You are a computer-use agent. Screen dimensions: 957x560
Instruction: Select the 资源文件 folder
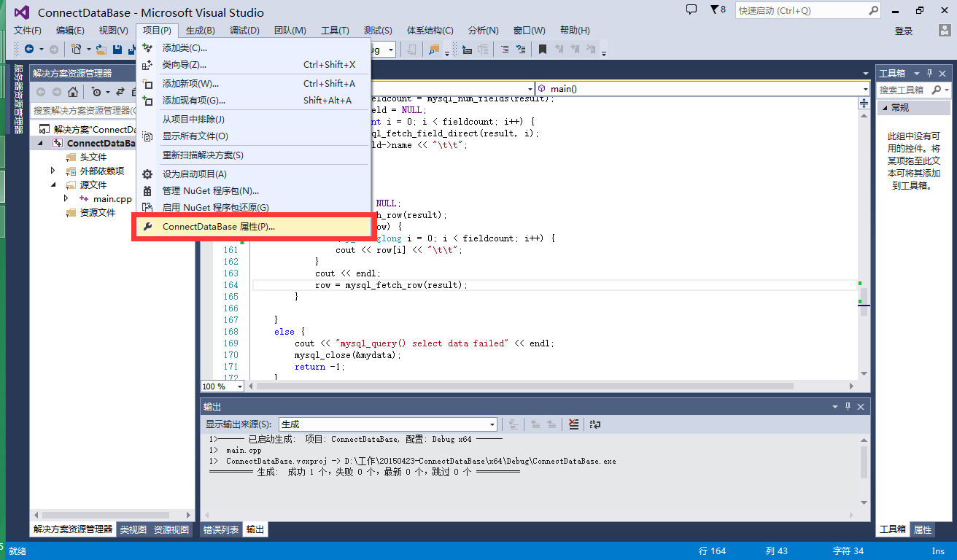point(97,213)
